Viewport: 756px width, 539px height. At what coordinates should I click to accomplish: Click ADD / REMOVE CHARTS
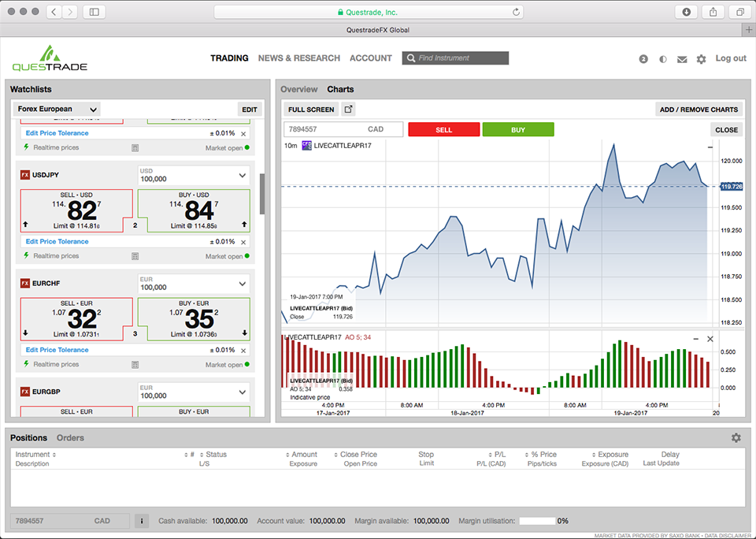[699, 110]
